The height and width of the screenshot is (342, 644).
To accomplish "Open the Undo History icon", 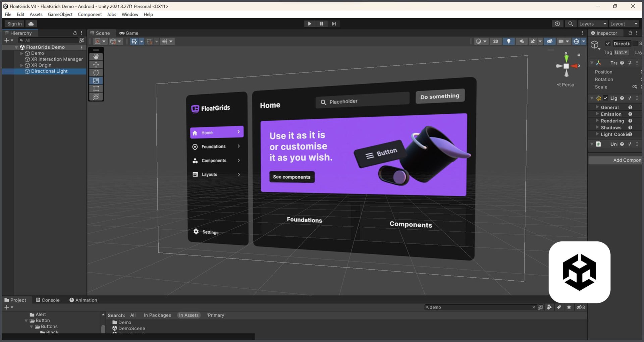I will 557,24.
